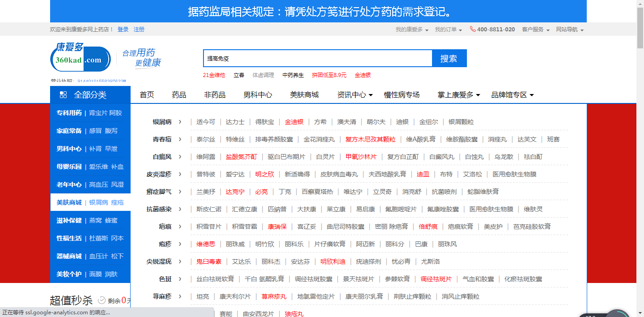Go to the 首页 nav tab
Screen dimensions: 644x317
point(147,95)
